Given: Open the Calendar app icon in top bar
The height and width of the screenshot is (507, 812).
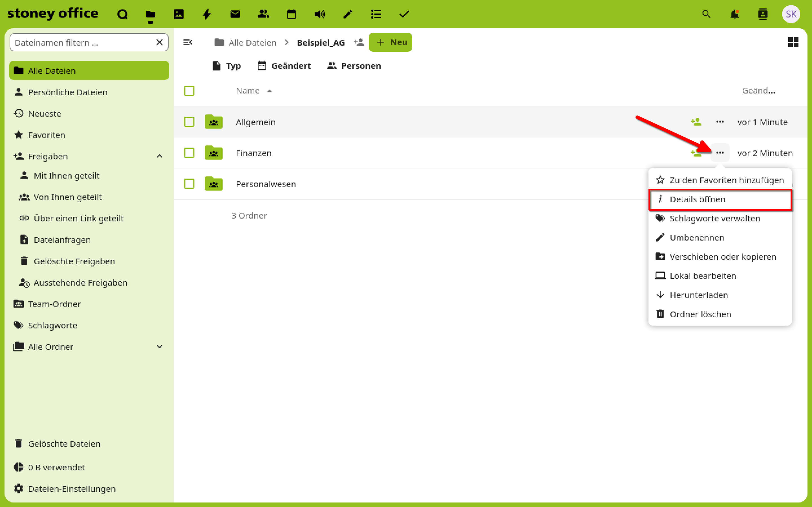Looking at the screenshot, I should 291,14.
